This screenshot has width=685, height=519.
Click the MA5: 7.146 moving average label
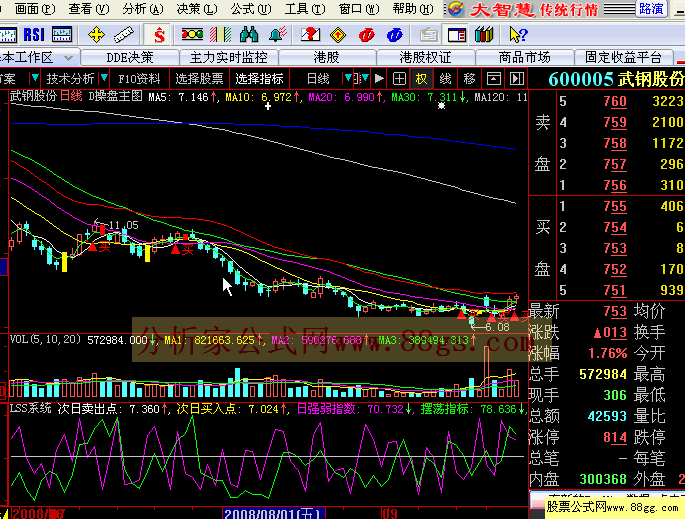pyautogui.click(x=182, y=97)
